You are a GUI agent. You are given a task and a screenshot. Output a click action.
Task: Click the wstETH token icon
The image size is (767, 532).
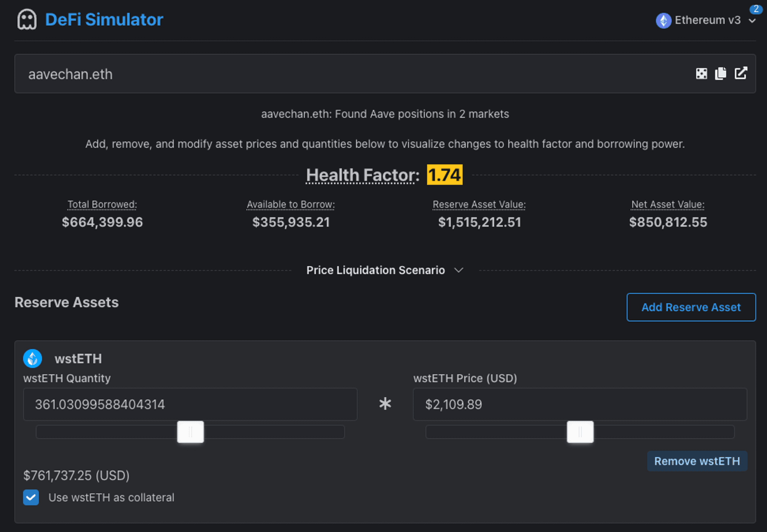pyautogui.click(x=33, y=359)
